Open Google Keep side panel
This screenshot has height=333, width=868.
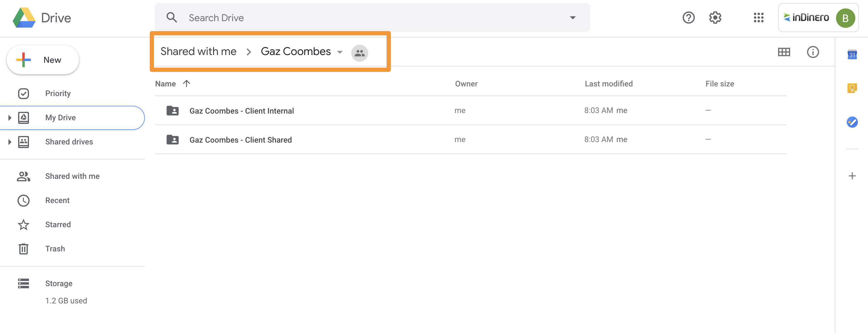tap(852, 89)
